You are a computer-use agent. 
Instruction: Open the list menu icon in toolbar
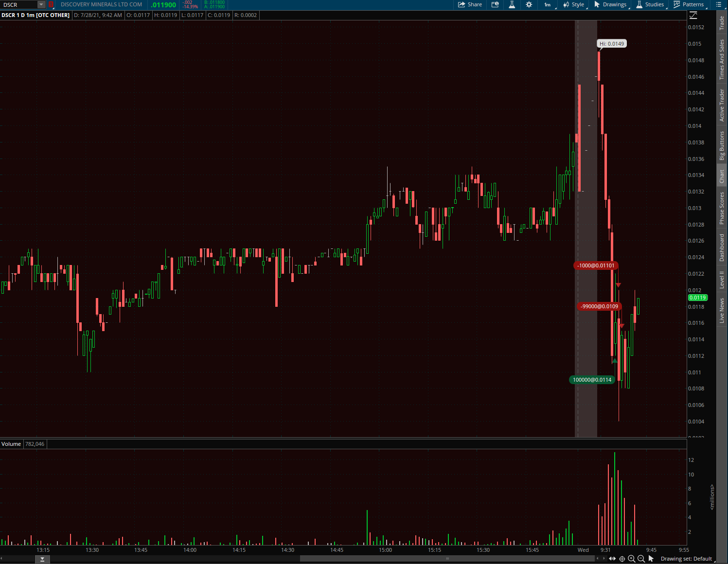pos(719,5)
